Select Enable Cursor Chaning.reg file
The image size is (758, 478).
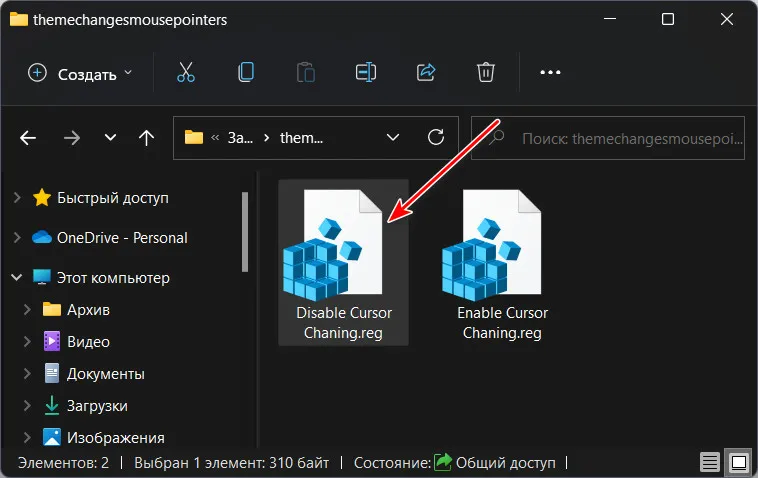coord(502,265)
